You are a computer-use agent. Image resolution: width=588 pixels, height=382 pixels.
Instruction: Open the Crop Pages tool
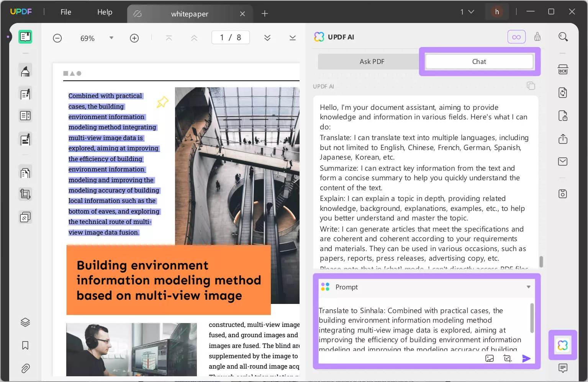(25, 194)
